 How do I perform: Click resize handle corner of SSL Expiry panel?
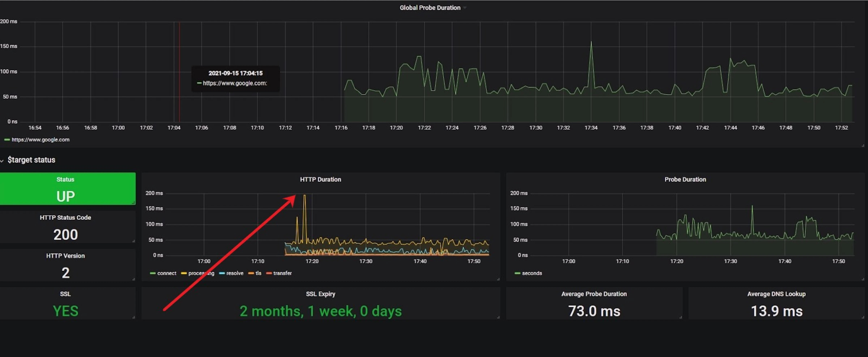click(498, 317)
